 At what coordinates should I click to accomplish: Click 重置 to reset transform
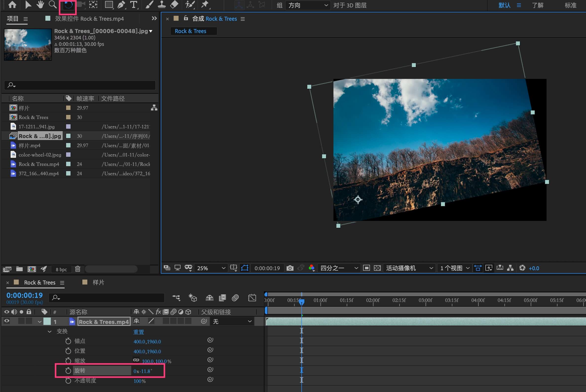pyautogui.click(x=138, y=332)
